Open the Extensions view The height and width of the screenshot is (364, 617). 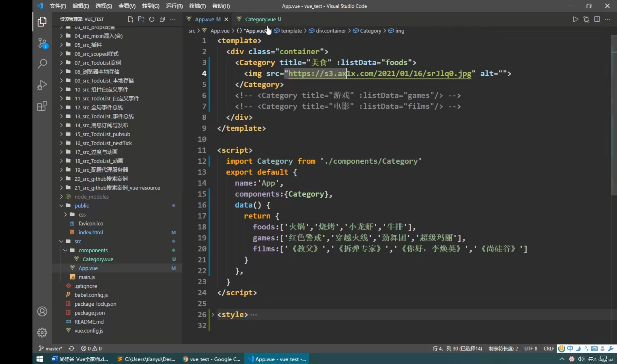coord(42,106)
